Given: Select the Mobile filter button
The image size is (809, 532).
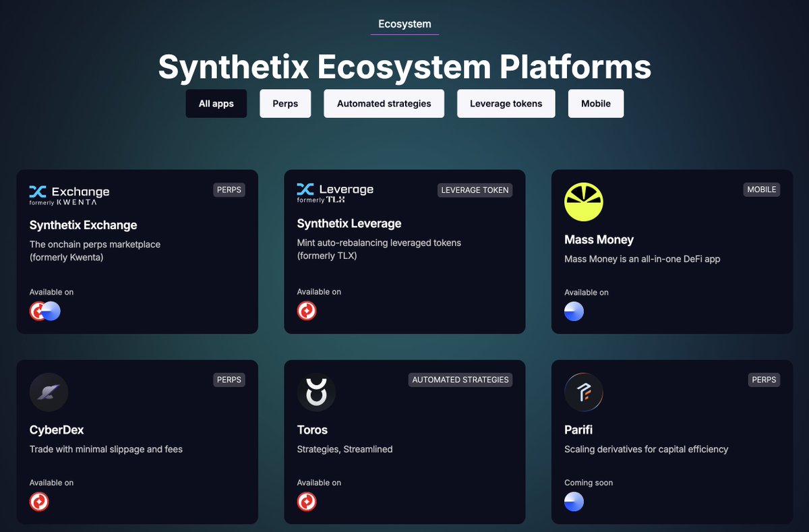Looking at the screenshot, I should click(595, 104).
